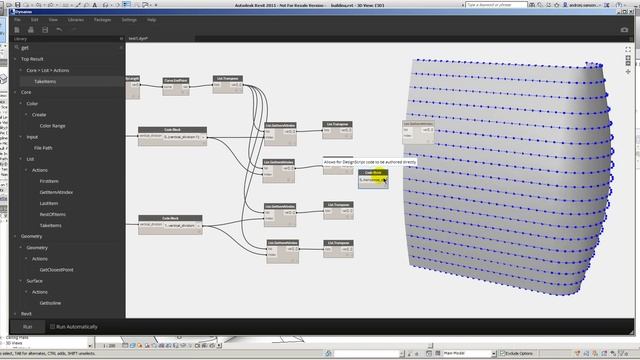Click the Dynamo window title bar icon
Viewport: 640px width, 360px height.
(x=13, y=12)
